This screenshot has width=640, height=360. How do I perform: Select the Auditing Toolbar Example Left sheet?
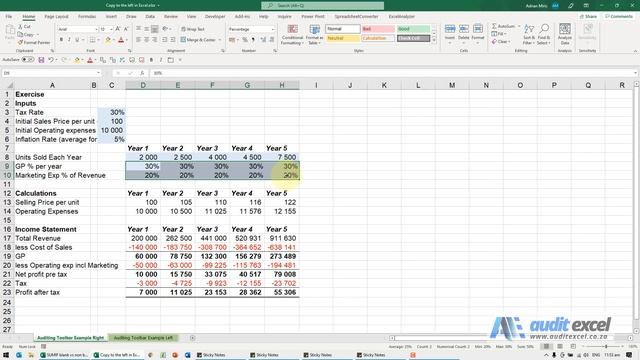coord(143,338)
